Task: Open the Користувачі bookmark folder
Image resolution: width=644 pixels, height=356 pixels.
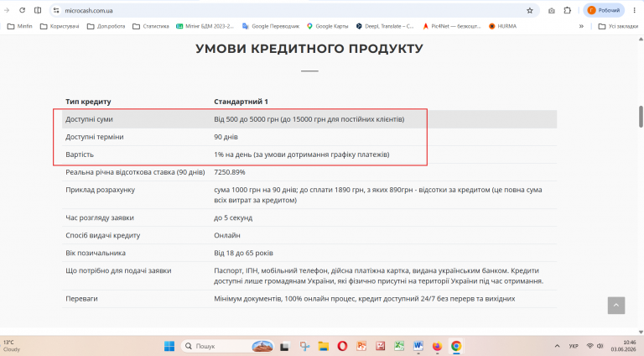Action: click(x=60, y=26)
